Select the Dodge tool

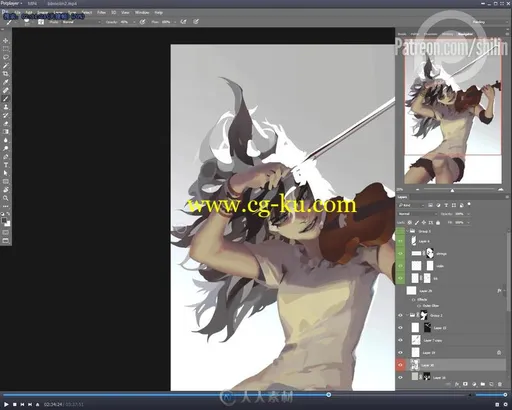click(x=6, y=148)
